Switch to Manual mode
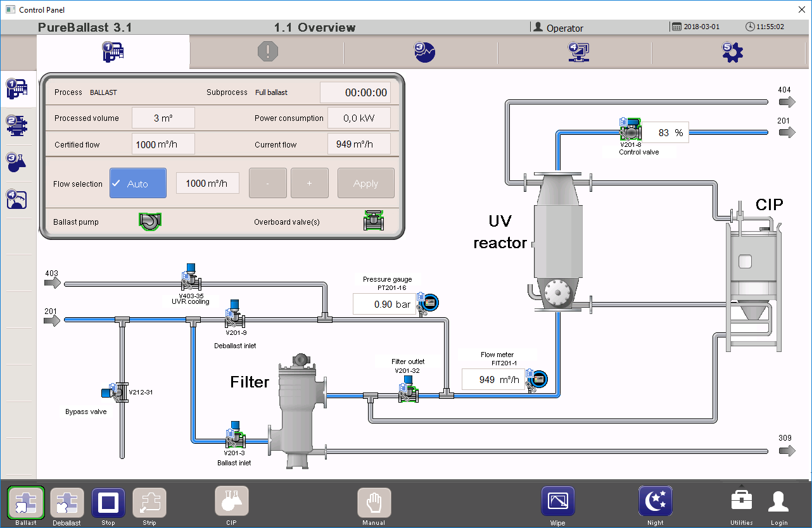Screen dimensions: 812x528 (x=374, y=503)
